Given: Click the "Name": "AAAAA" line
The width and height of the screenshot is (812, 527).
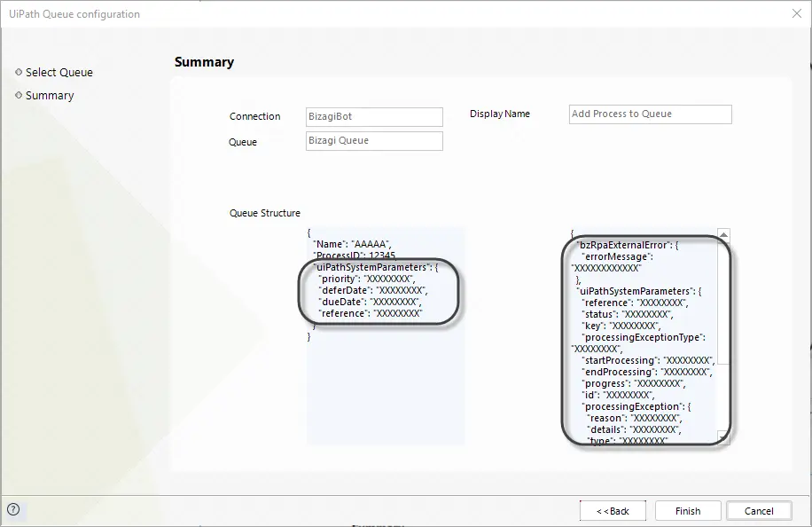Looking at the screenshot, I should pyautogui.click(x=352, y=244).
